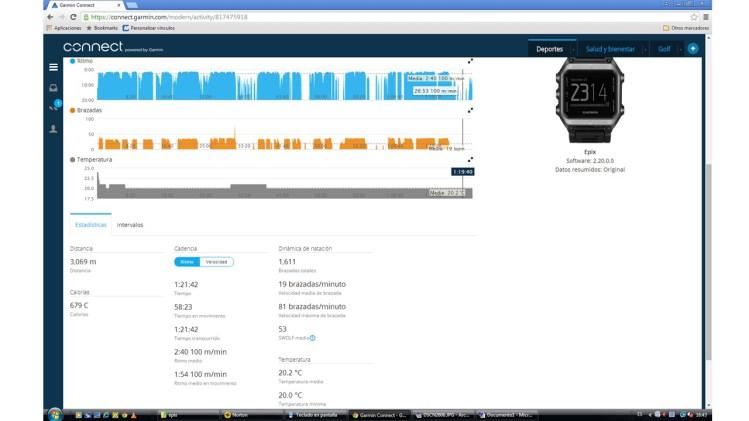The width and height of the screenshot is (749, 421).
Task: Switch to Garmin Connect taskbar button
Action: click(380, 415)
